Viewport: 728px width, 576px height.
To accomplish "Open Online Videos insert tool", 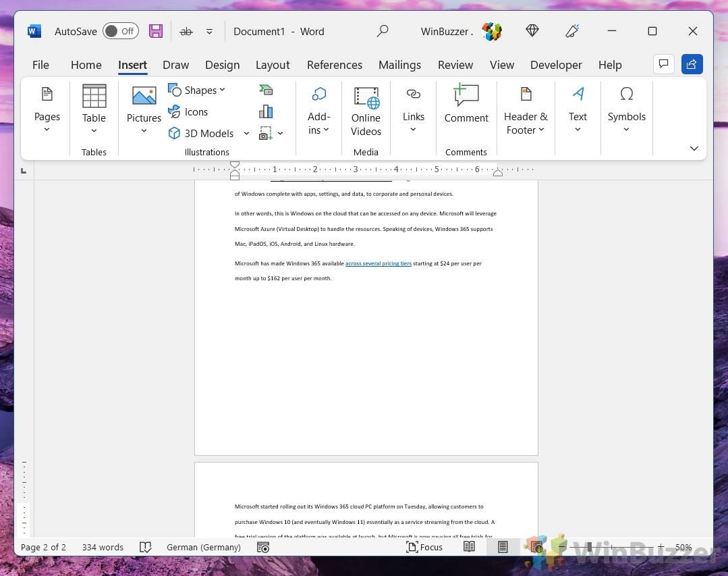I will click(366, 112).
